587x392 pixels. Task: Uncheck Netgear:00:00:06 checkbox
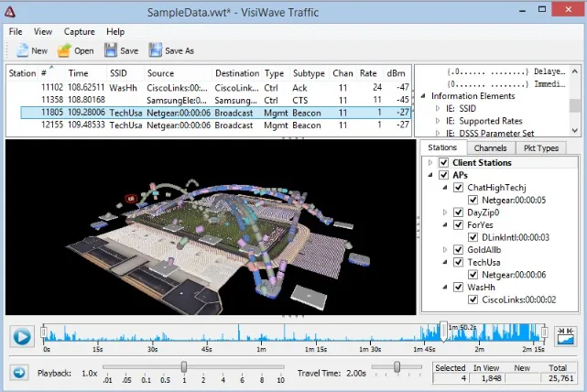[473, 275]
